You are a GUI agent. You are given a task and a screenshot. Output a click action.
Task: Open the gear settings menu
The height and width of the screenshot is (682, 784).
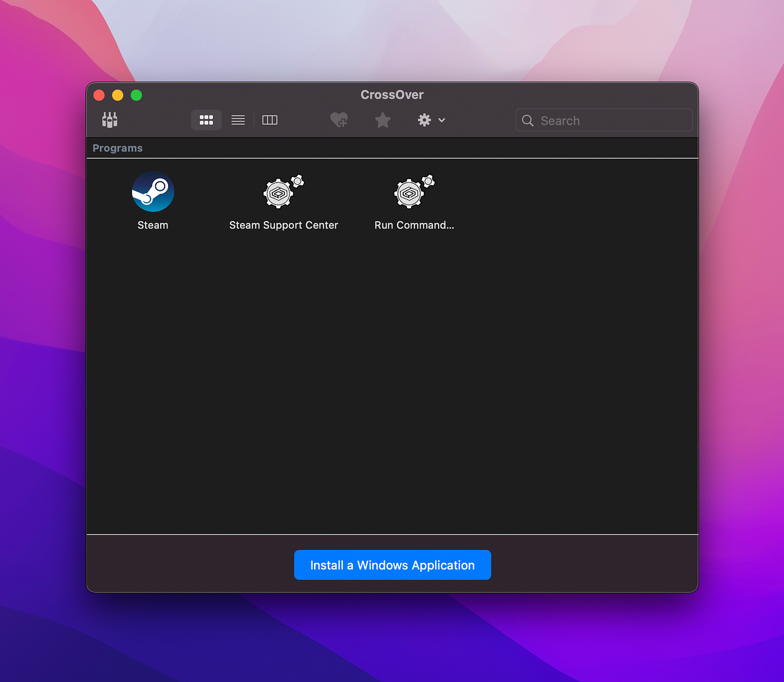point(424,120)
